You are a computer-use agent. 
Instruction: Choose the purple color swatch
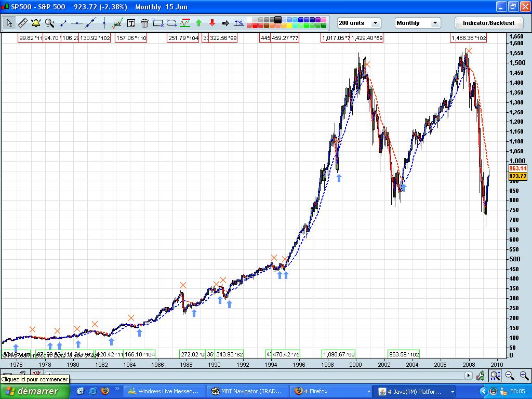coord(318,20)
